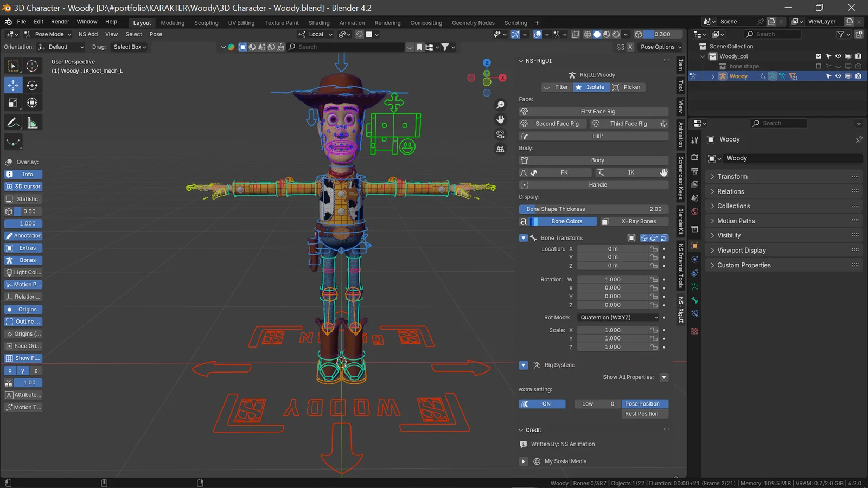Image resolution: width=868 pixels, height=488 pixels.
Task: Select the Annotate tool
Action: coord(12,122)
